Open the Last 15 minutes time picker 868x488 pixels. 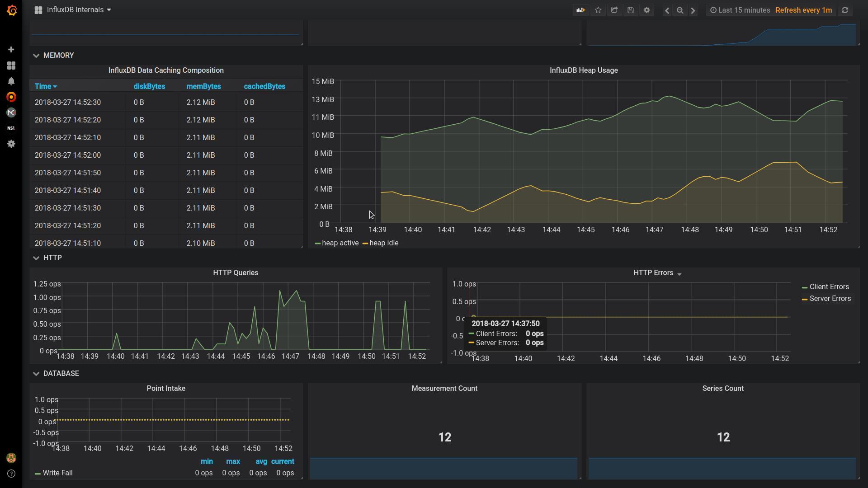[x=740, y=10]
